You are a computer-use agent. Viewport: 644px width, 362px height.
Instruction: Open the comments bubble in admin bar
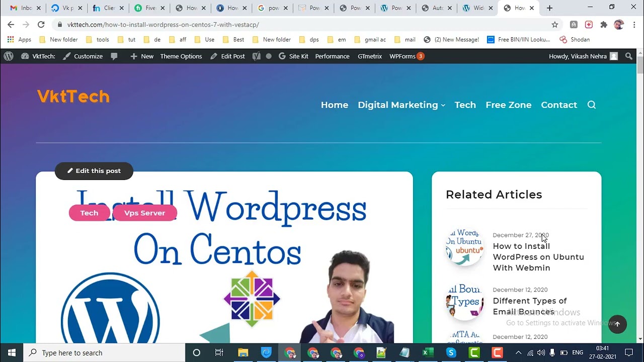tap(114, 56)
